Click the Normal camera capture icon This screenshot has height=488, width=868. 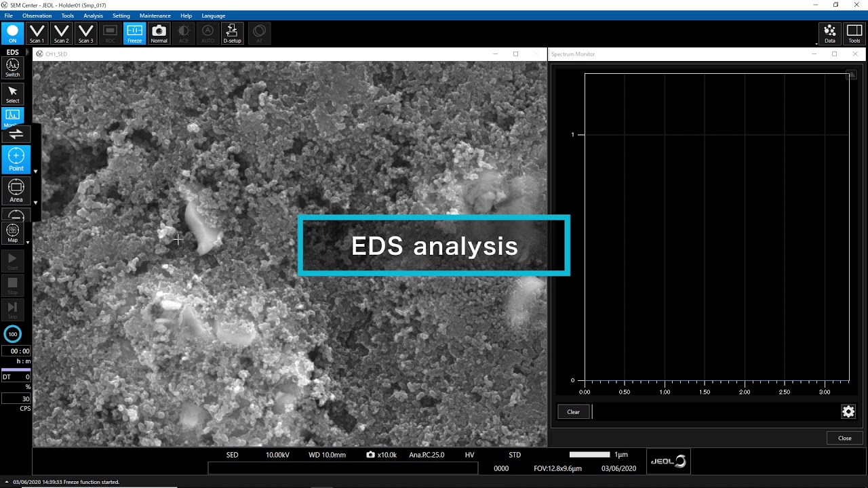coord(159,33)
